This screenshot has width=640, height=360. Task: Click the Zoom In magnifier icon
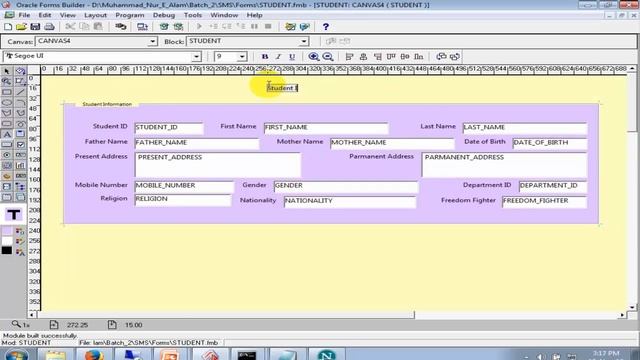(313, 57)
